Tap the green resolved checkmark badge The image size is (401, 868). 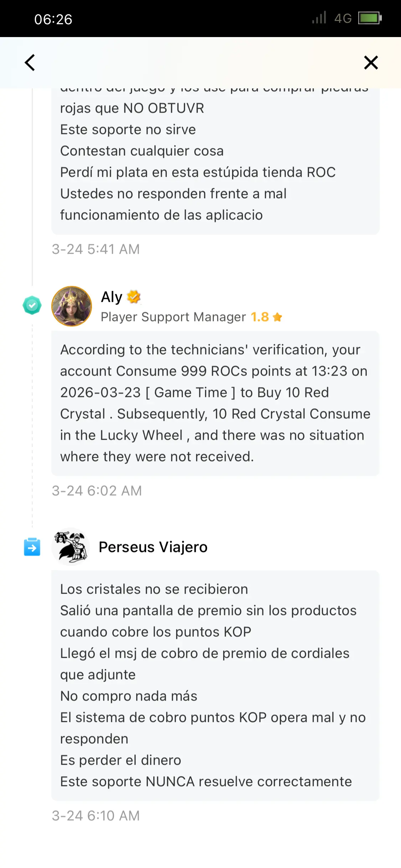point(32,305)
